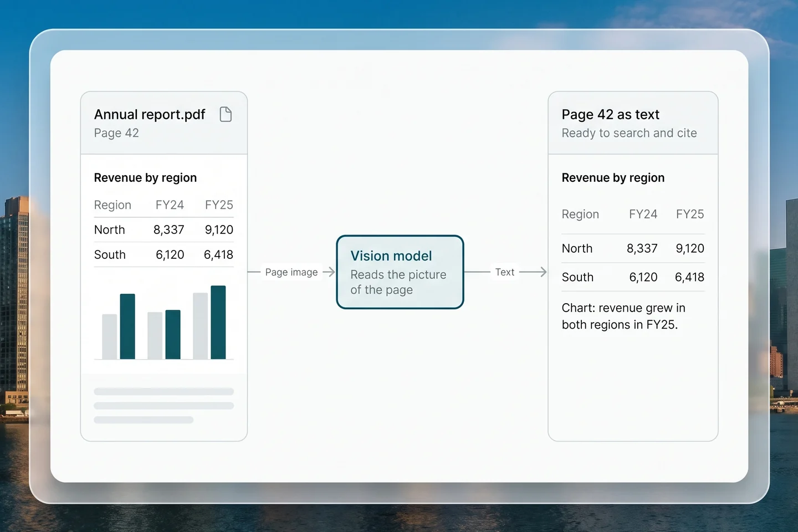Select the 'Vision model' box
Viewport: 798px width, 532px height.
tap(400, 272)
